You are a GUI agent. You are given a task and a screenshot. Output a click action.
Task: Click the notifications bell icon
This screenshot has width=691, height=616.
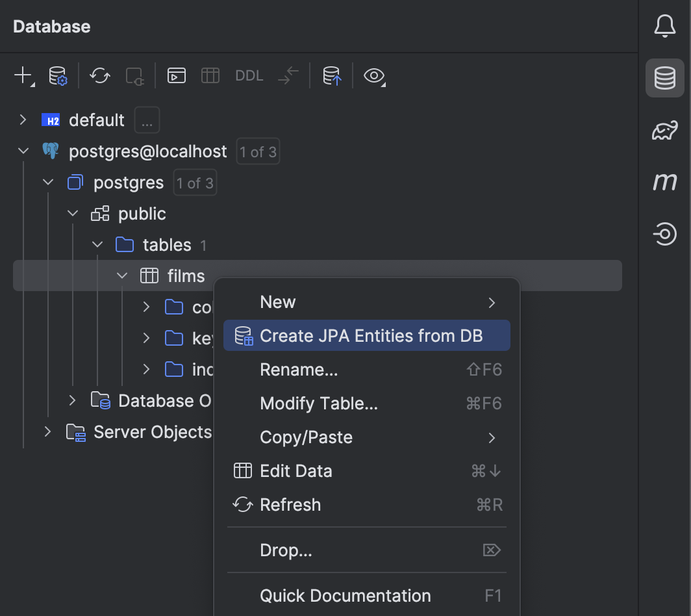click(664, 26)
